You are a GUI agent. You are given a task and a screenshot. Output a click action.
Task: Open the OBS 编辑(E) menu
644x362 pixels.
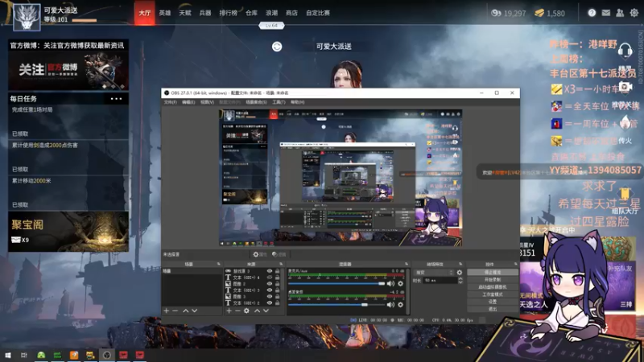pos(188,102)
